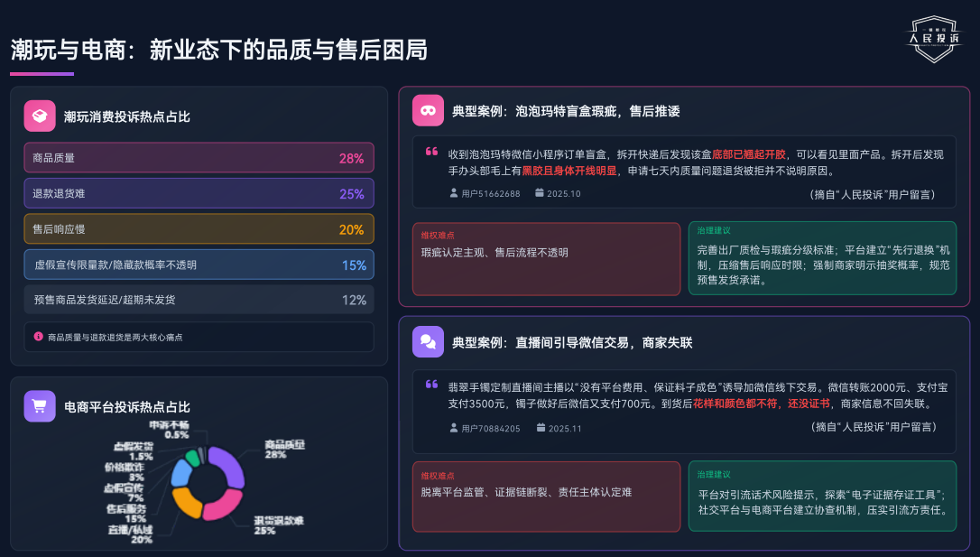Click the purple shopping cart icon
980x557 pixels.
click(x=40, y=406)
